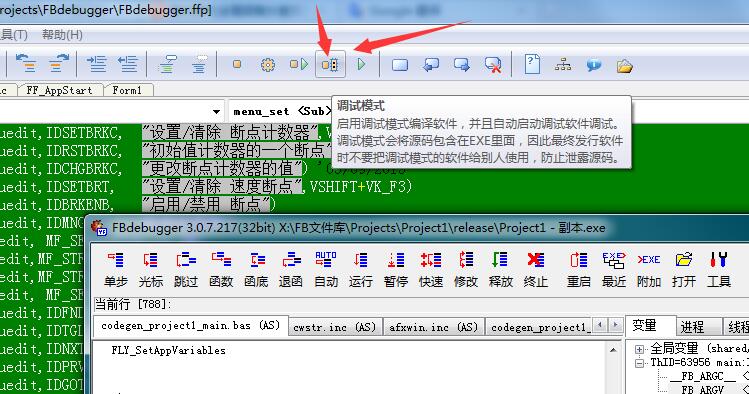Click the gear compile icon in toolbar

(x=268, y=64)
